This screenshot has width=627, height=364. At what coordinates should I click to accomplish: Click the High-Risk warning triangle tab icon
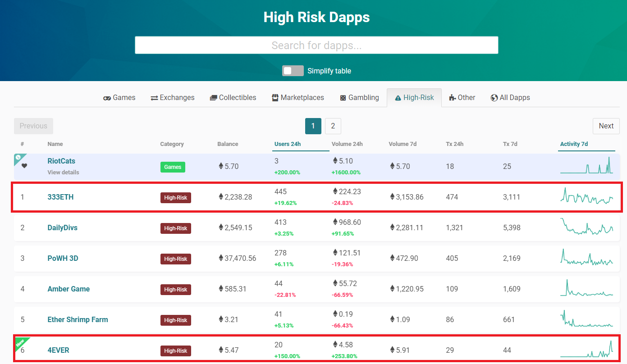398,98
